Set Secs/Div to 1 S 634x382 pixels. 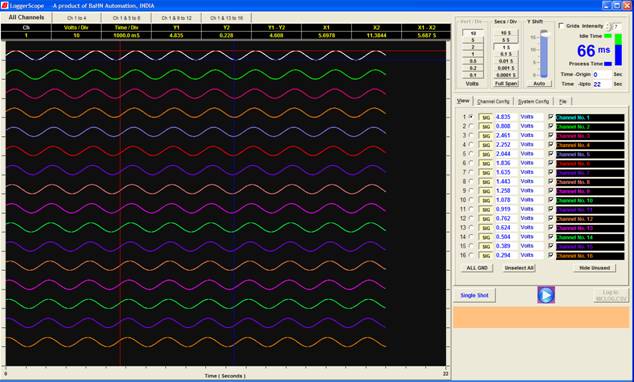click(x=506, y=47)
